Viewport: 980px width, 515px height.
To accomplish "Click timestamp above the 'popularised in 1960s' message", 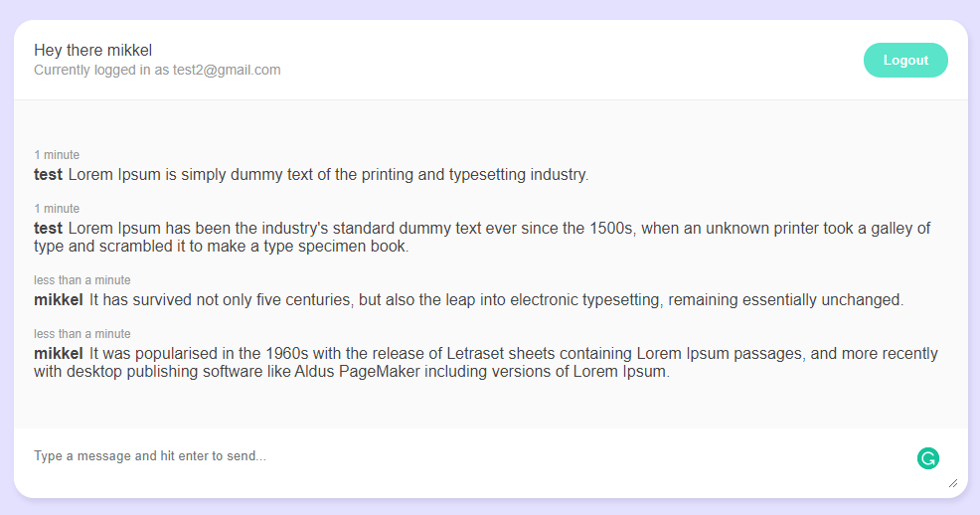I will pyautogui.click(x=82, y=334).
